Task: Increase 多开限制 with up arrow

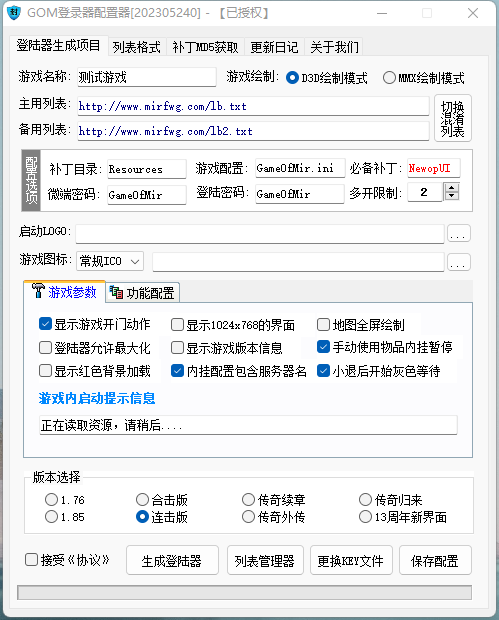Action: [452, 187]
